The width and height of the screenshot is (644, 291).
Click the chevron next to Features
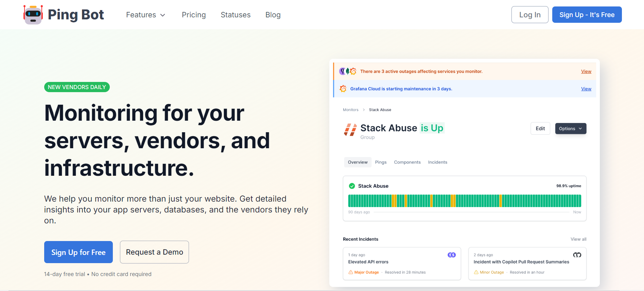click(163, 15)
